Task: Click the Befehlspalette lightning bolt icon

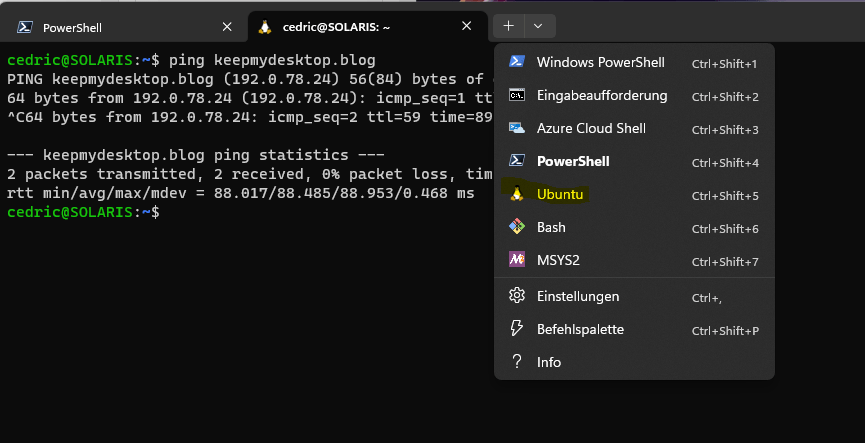Action: 517,329
